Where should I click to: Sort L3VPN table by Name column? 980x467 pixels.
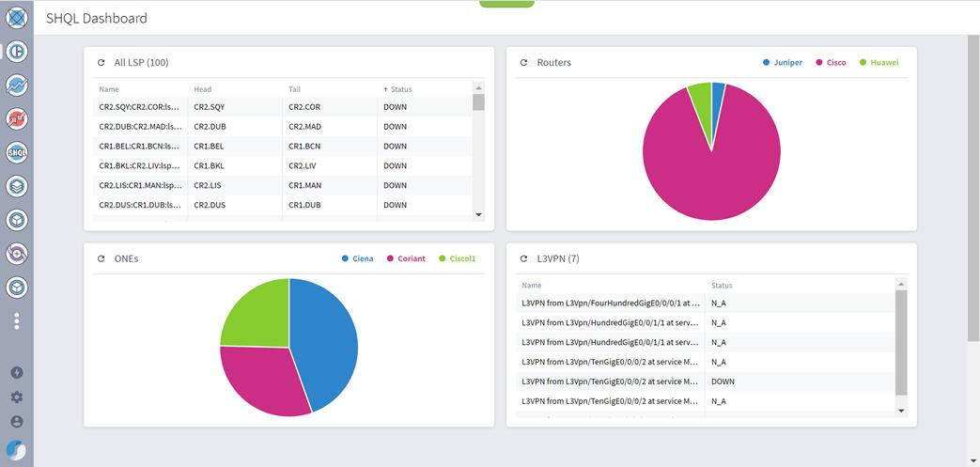click(x=531, y=286)
